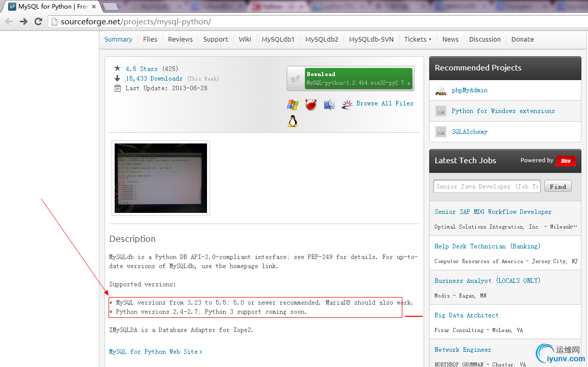Select the Summary navigation tab

coord(118,40)
